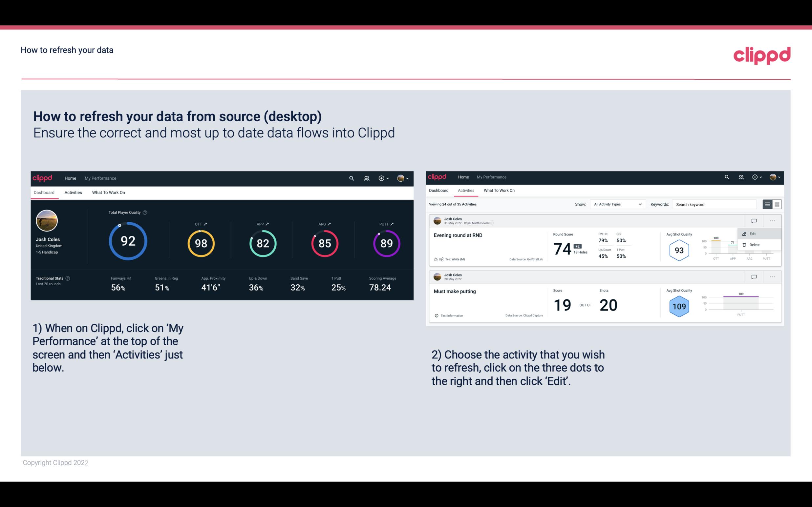
Task: Click the three dots menu for Evening round
Action: pyautogui.click(x=771, y=220)
